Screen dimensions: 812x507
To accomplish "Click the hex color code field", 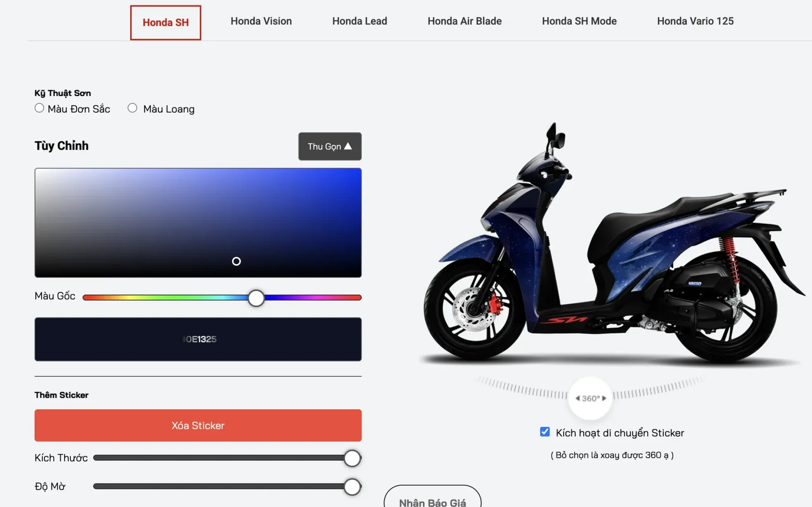I will (x=198, y=339).
